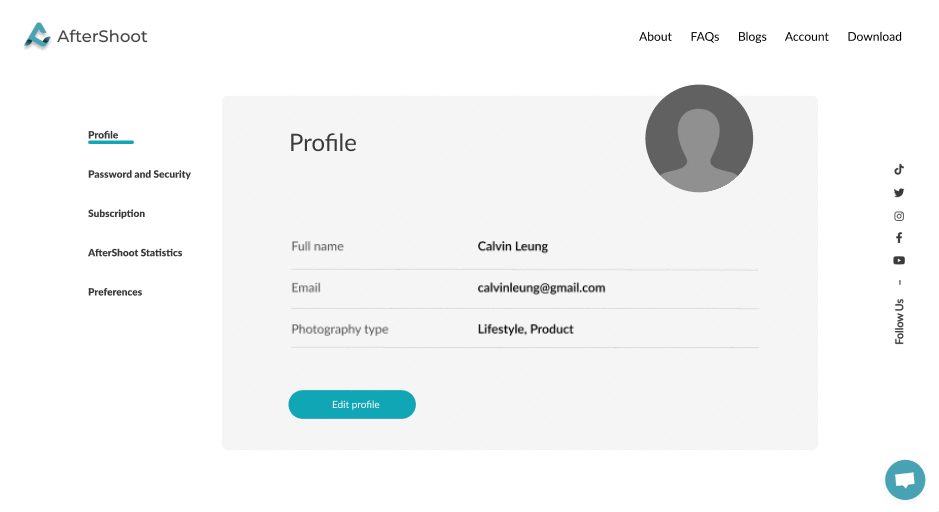Switch to Password and Security settings

coord(139,174)
